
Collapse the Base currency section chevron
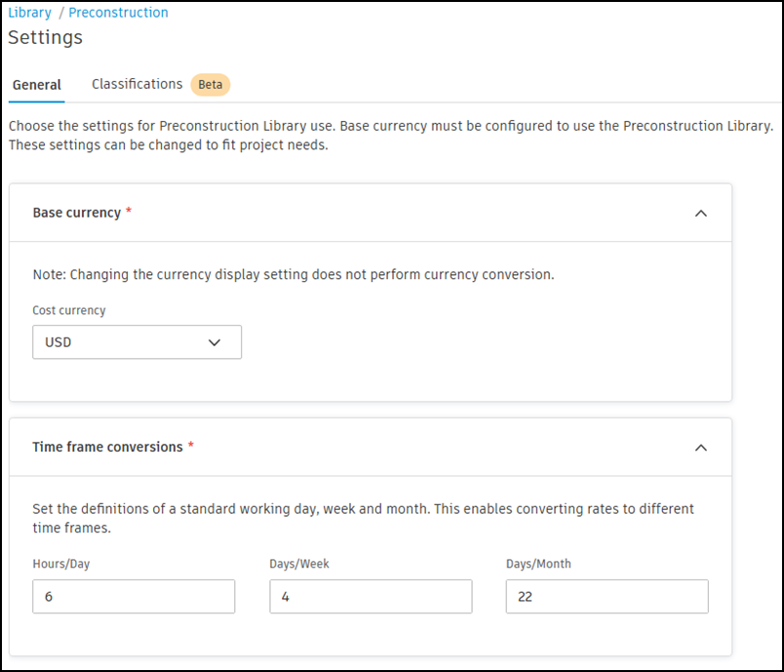pyautogui.click(x=700, y=213)
